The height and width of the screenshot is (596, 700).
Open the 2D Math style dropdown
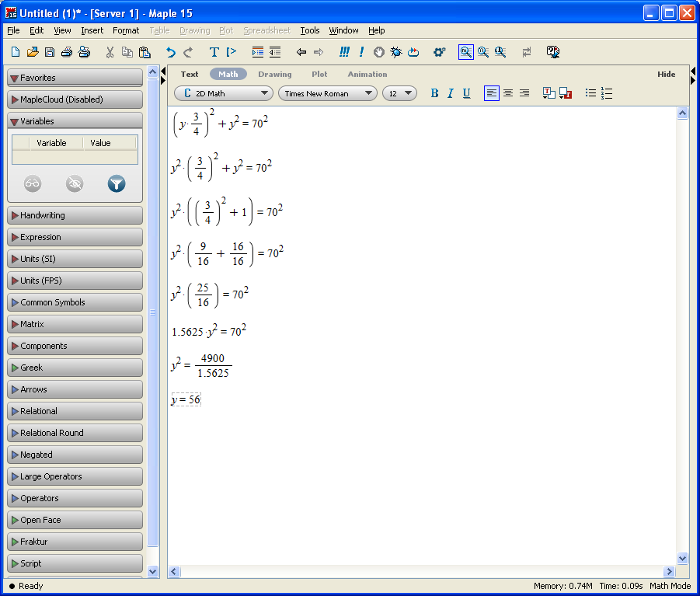point(223,93)
